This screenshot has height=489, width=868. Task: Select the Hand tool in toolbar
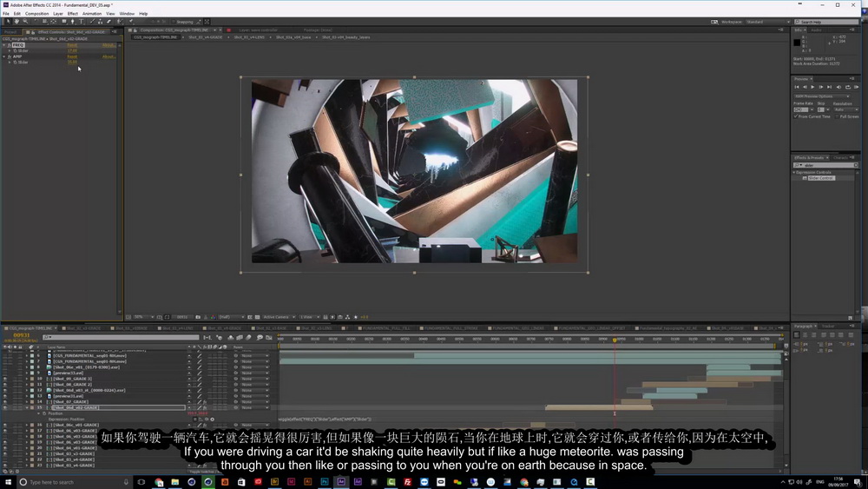(16, 22)
